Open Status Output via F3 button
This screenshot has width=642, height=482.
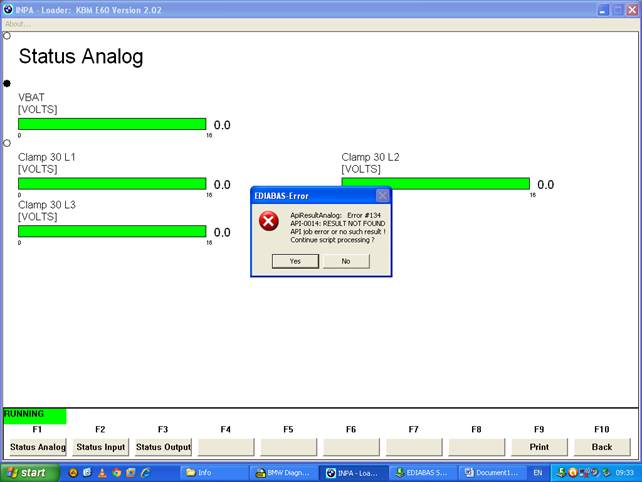click(x=163, y=447)
